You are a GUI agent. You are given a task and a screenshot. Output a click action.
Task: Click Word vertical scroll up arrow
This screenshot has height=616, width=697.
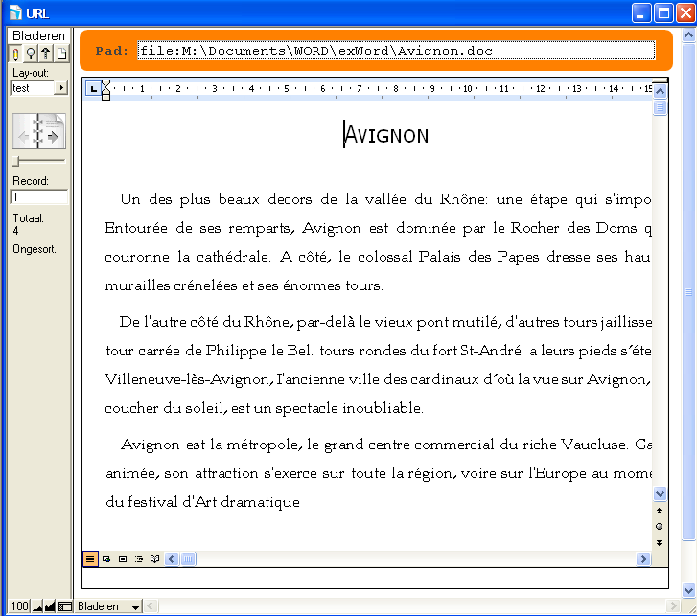661,92
